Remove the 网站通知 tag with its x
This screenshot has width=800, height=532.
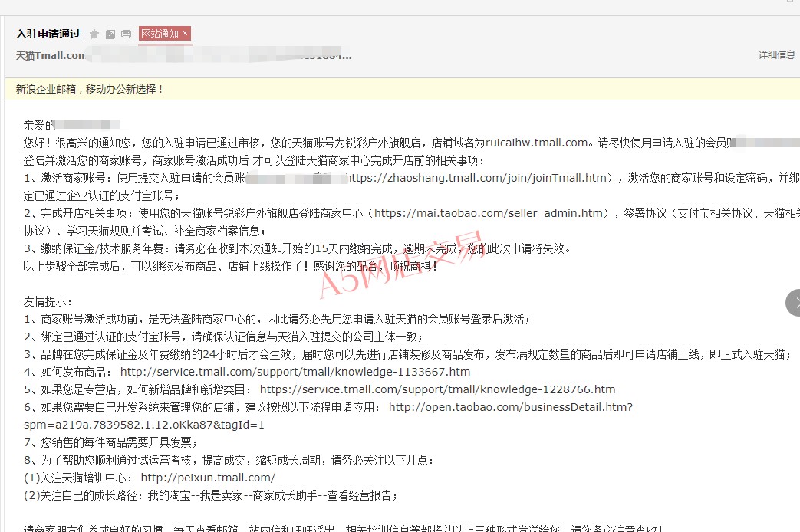(x=185, y=33)
